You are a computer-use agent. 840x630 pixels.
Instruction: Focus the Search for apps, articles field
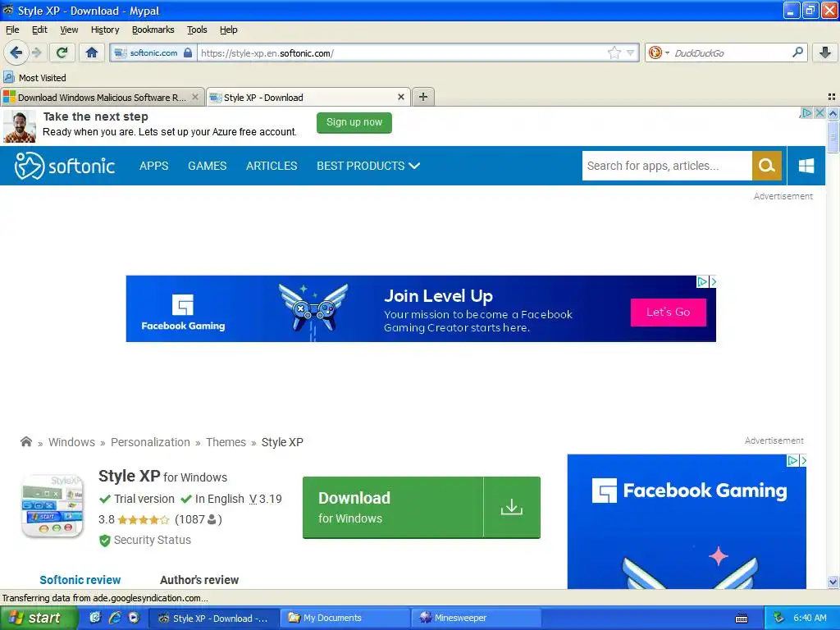(x=667, y=166)
